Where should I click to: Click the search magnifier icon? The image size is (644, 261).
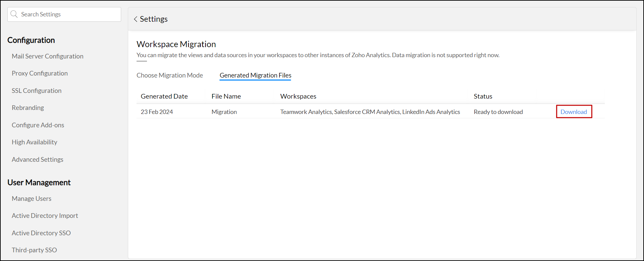(x=14, y=14)
